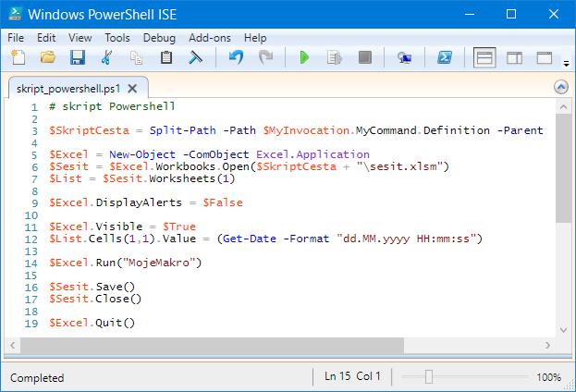Viewport: 576px width, 392px height.
Task: Click 'New-Object' on line 5
Action: click(x=142, y=154)
